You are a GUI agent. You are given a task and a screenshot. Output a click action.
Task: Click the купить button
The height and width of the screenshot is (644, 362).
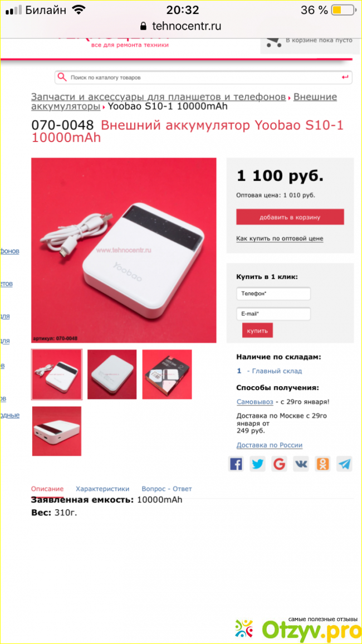[257, 330]
